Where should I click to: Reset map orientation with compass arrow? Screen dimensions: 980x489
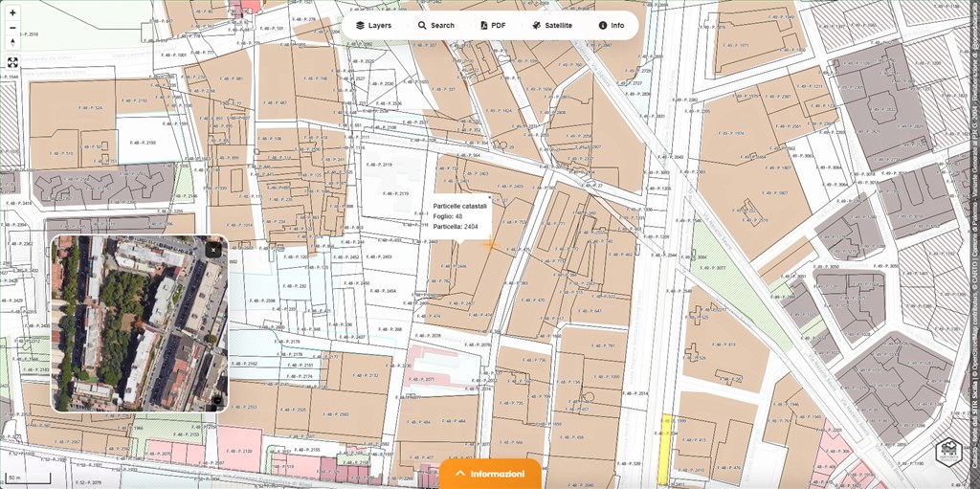tap(12, 41)
